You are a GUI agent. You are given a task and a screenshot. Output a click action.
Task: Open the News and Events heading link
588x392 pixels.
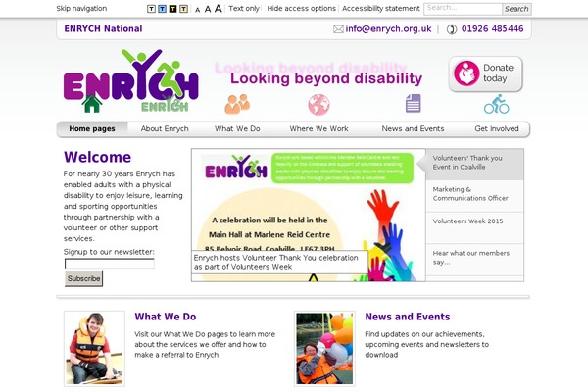click(408, 317)
